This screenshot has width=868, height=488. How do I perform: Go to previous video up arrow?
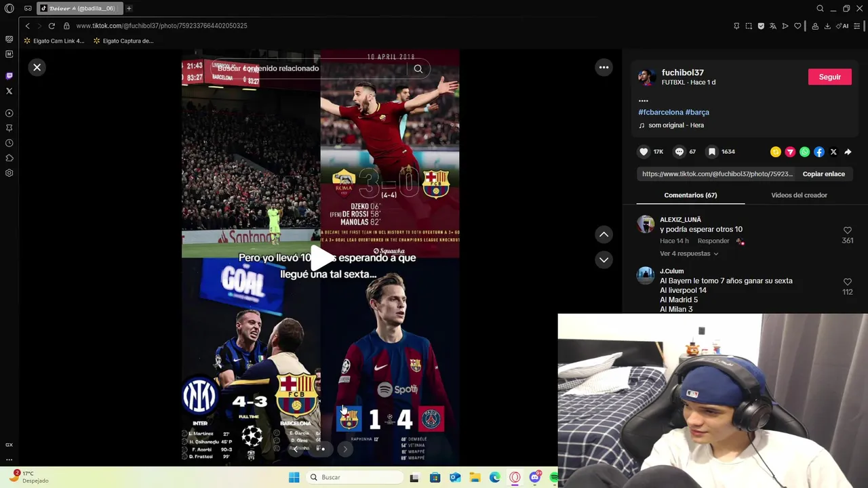point(604,235)
